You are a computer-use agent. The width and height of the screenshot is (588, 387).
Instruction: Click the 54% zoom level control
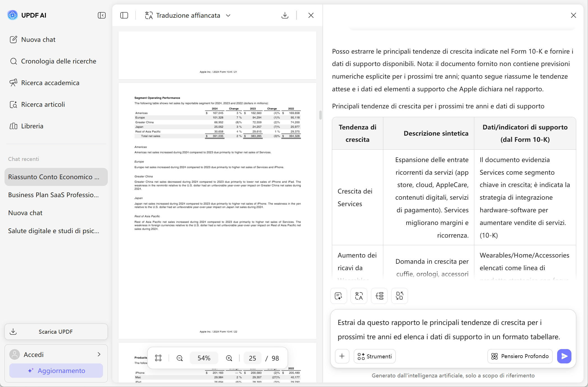pos(204,358)
